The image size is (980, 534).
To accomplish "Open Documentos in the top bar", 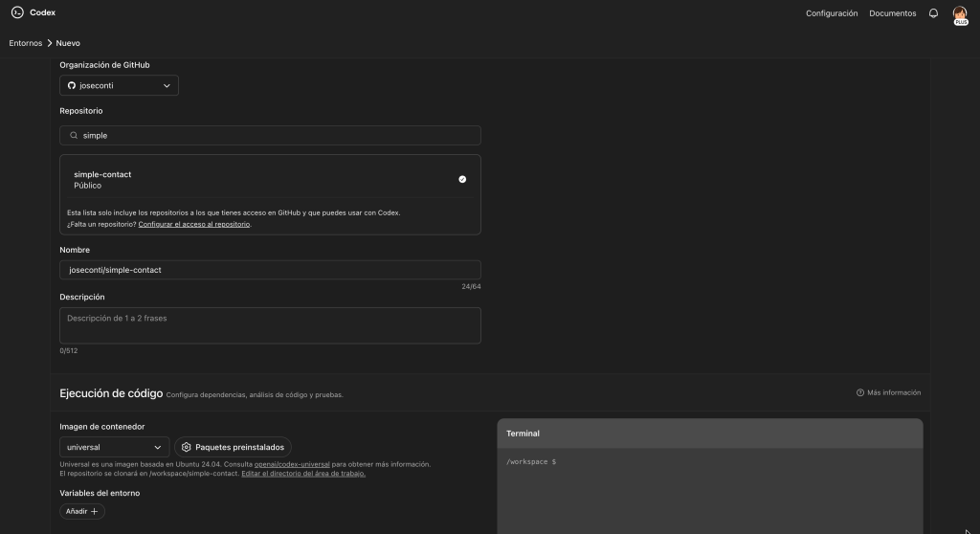I will (893, 13).
